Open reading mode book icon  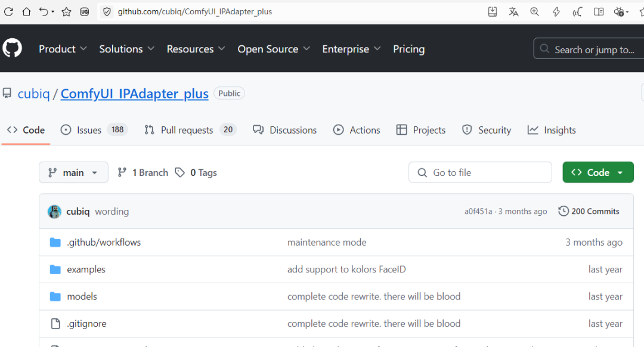click(599, 11)
